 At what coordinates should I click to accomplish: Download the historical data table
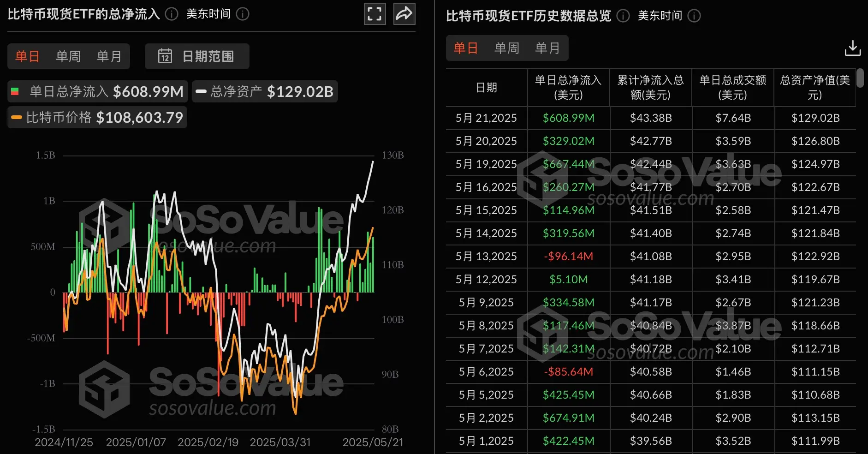[x=853, y=48]
